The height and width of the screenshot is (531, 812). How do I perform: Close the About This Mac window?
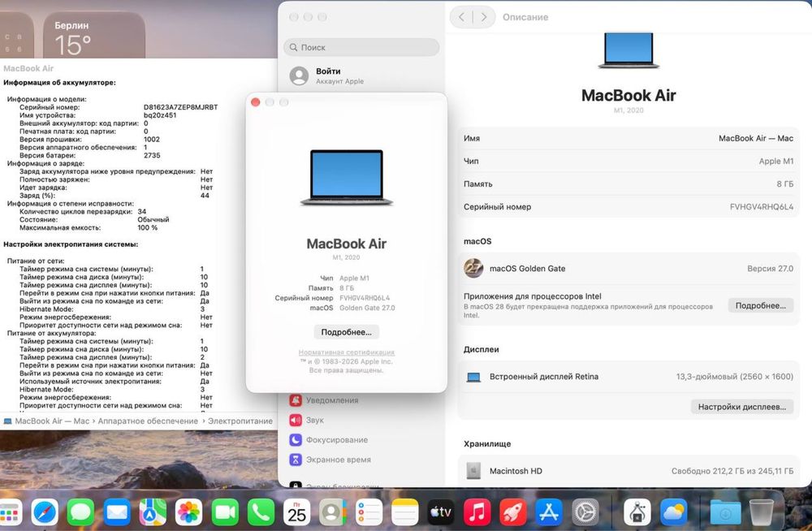pos(255,102)
